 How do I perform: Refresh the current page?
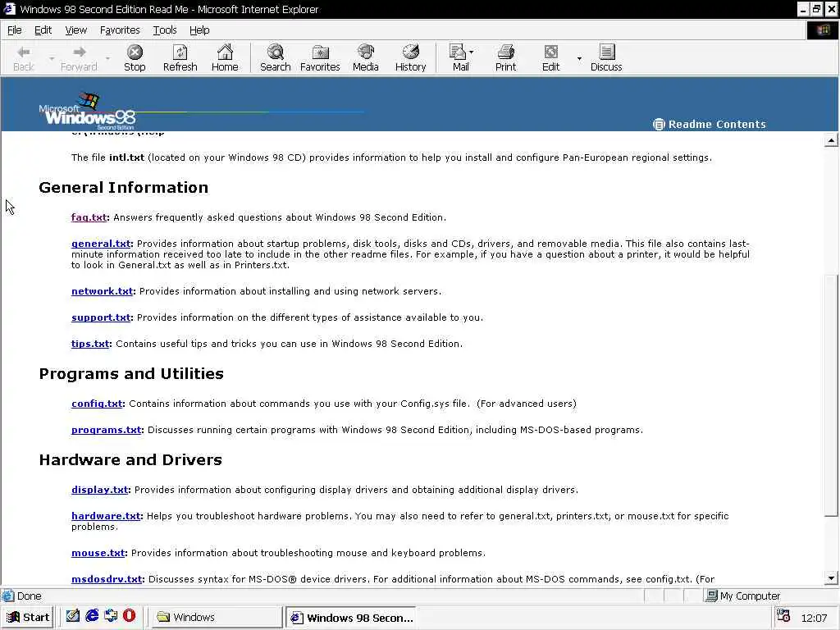point(180,58)
